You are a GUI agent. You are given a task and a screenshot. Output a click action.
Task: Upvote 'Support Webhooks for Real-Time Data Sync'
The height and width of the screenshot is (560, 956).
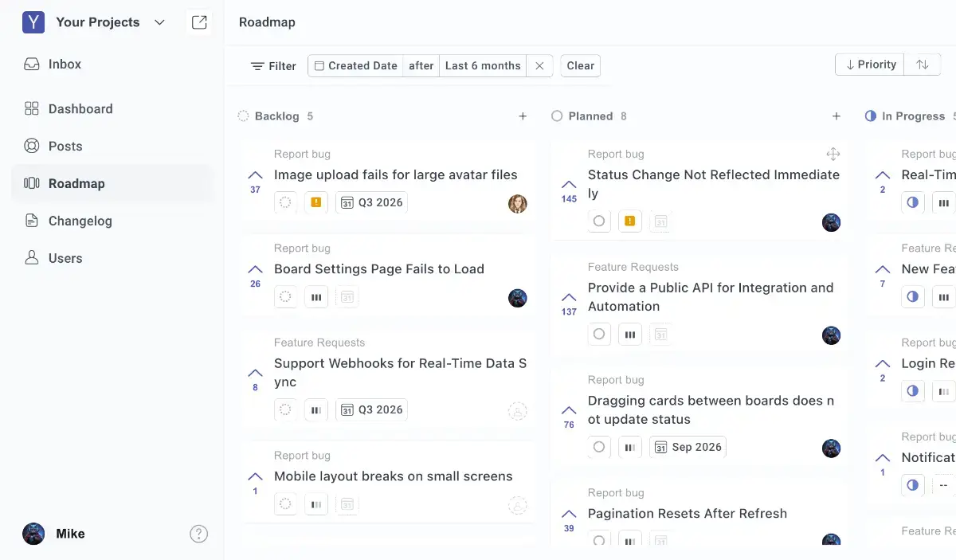tap(255, 379)
